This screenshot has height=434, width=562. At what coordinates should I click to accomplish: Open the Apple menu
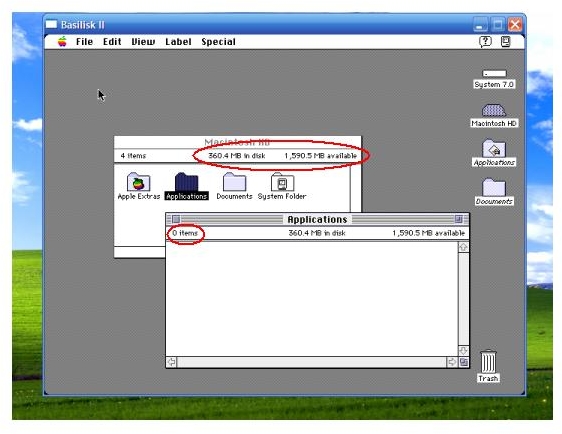(62, 42)
